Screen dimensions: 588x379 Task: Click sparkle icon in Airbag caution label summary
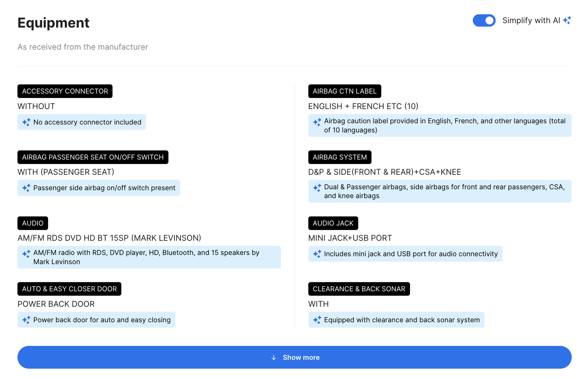tap(317, 122)
